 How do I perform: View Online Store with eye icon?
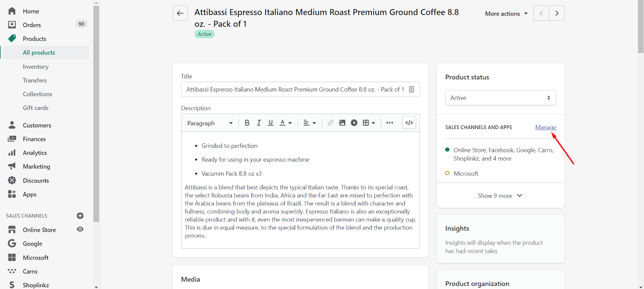click(80, 229)
